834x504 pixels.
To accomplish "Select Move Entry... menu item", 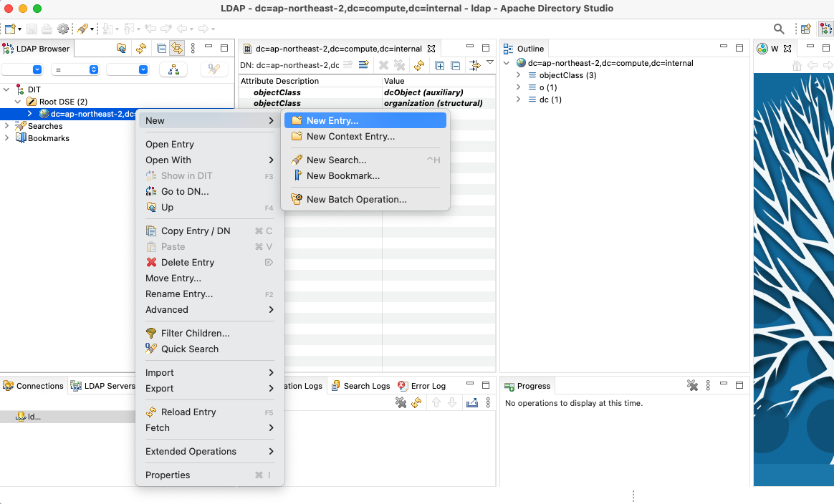I will [209, 278].
